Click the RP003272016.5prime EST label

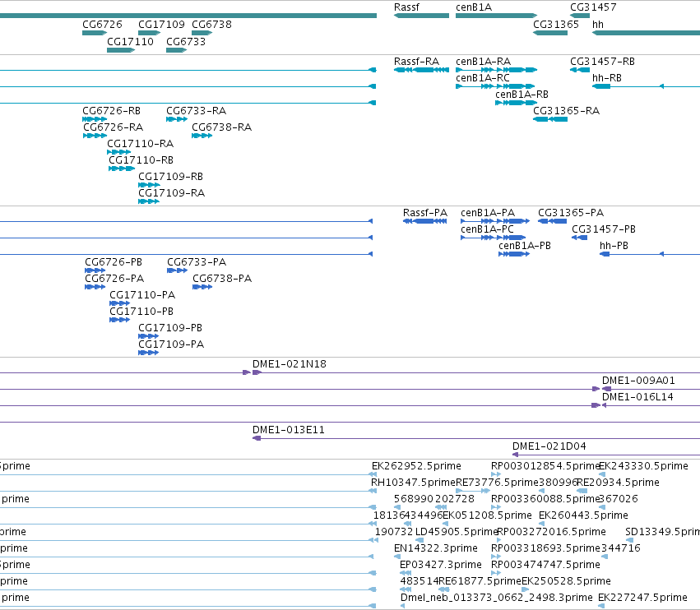(x=551, y=532)
